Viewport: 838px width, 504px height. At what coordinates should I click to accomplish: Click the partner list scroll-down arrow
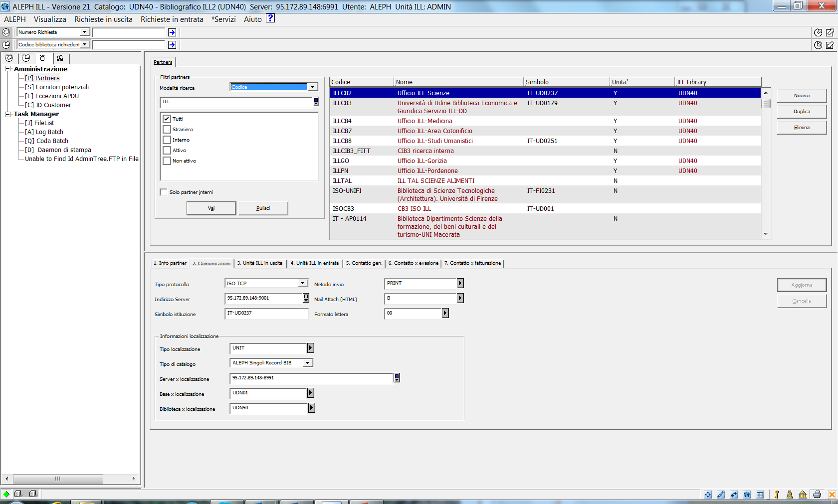click(x=766, y=234)
